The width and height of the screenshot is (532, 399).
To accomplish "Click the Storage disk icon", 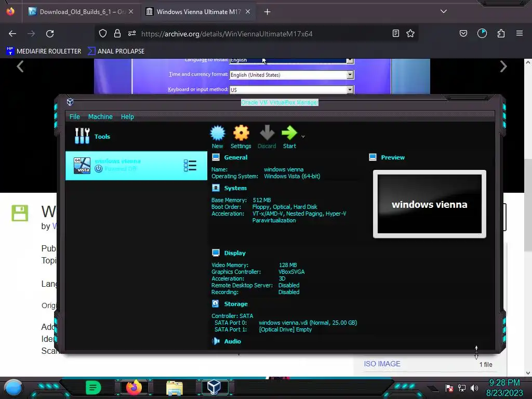I will [216, 303].
